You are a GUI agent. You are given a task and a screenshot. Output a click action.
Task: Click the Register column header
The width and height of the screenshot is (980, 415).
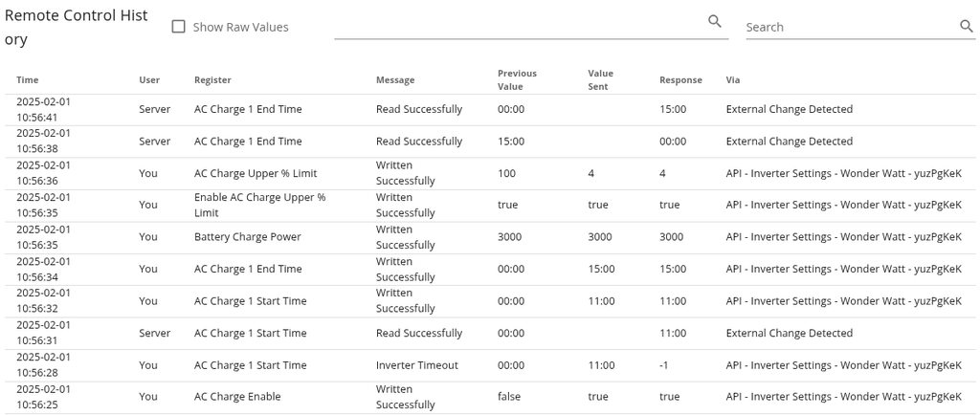[x=212, y=80]
